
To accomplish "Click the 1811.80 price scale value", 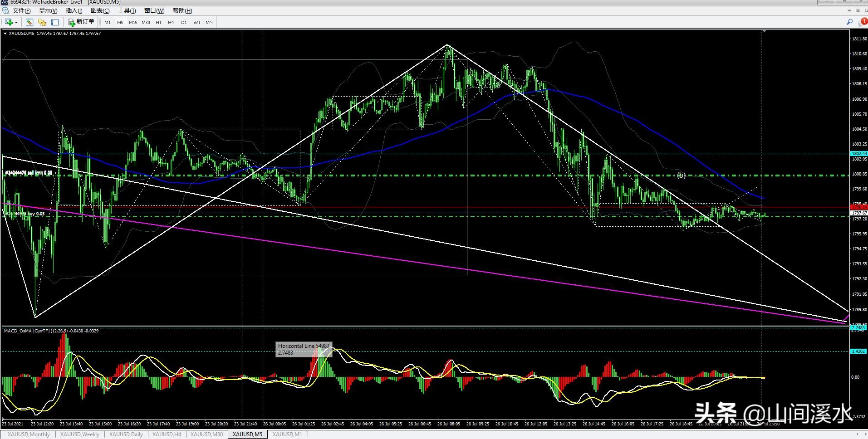I will [859, 39].
